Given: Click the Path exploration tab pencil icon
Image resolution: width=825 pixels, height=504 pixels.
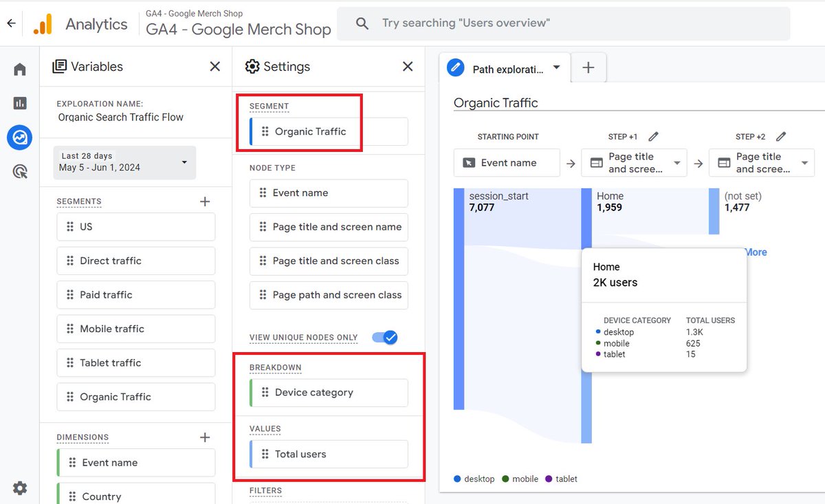Looking at the screenshot, I should tap(455, 67).
